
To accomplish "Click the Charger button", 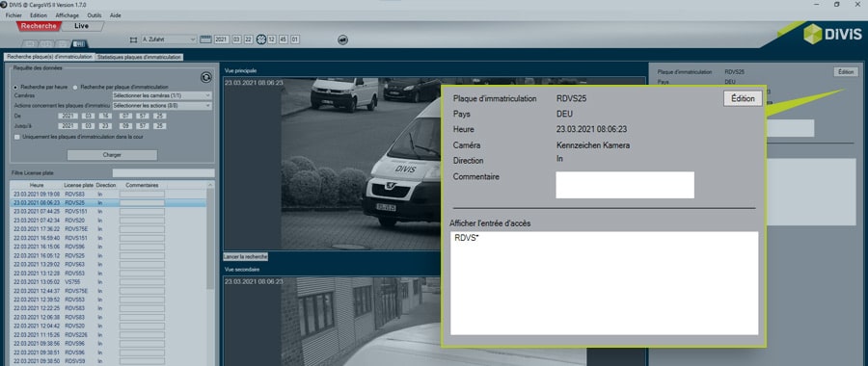I will point(112,155).
